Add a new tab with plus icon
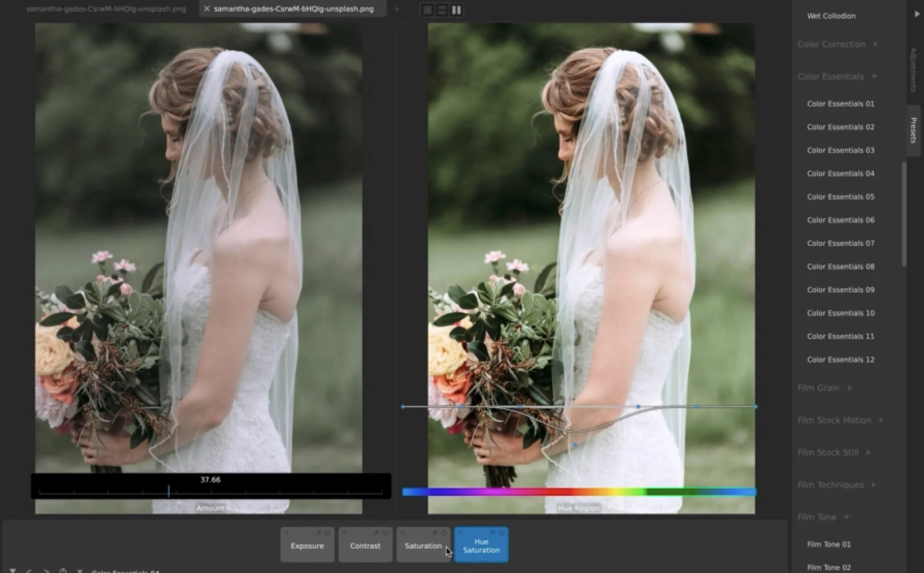Screen dimensions: 924x573 click(397, 9)
